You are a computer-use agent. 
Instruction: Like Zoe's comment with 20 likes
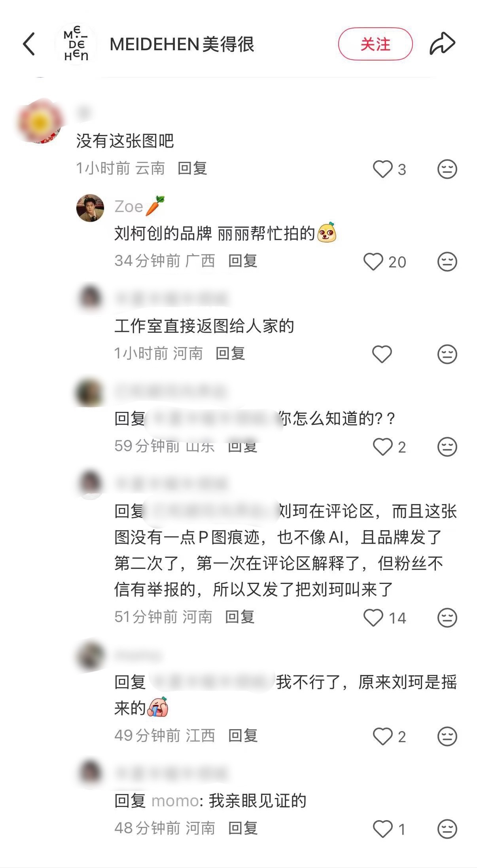click(373, 262)
